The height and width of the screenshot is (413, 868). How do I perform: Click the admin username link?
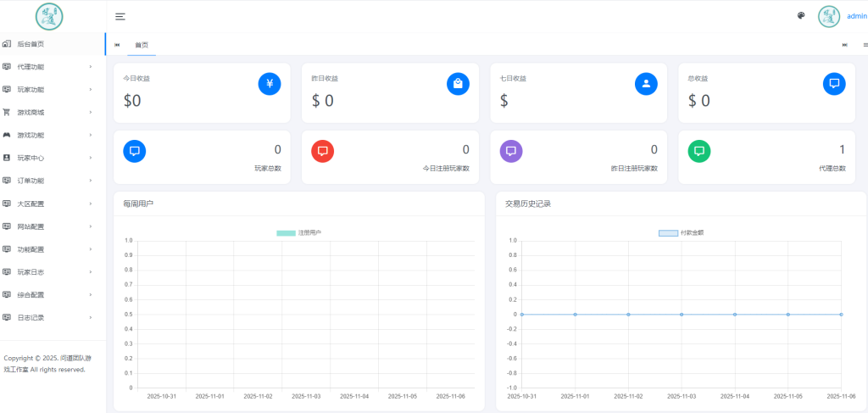(x=856, y=16)
